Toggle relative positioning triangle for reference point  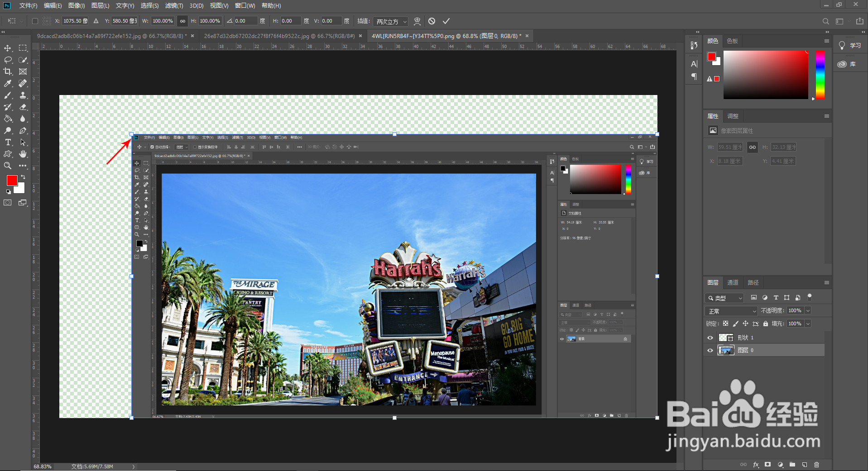pyautogui.click(x=96, y=21)
